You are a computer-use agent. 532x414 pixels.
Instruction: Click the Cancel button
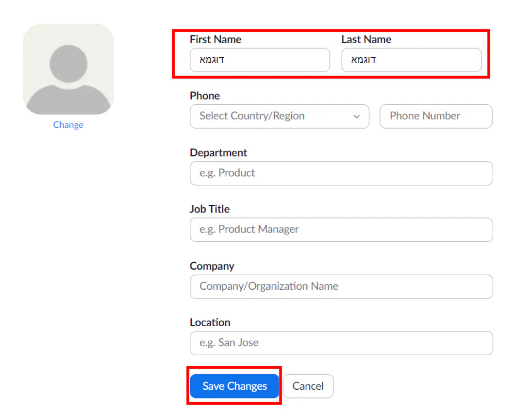308,386
